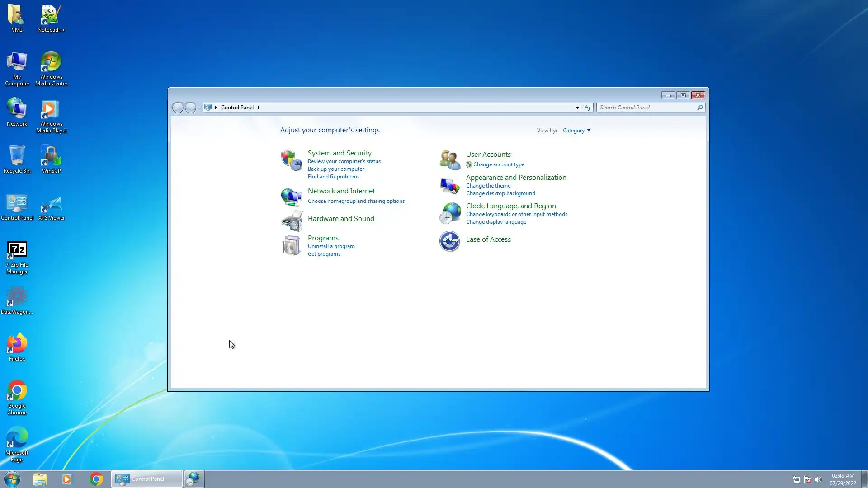Open System and Security shield icon

click(291, 160)
